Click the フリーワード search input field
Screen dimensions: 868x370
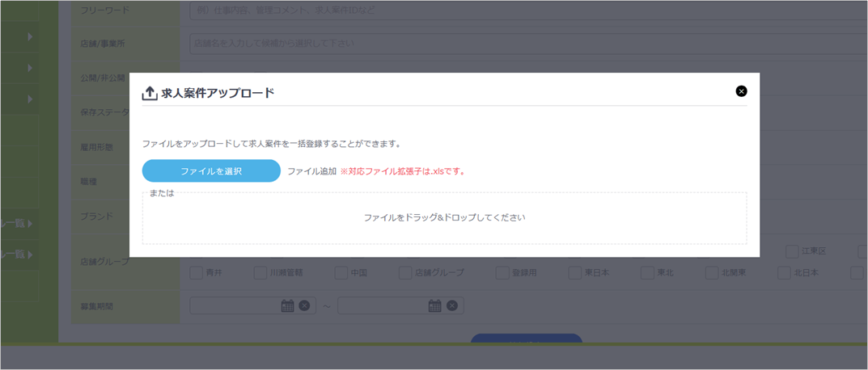526,11
